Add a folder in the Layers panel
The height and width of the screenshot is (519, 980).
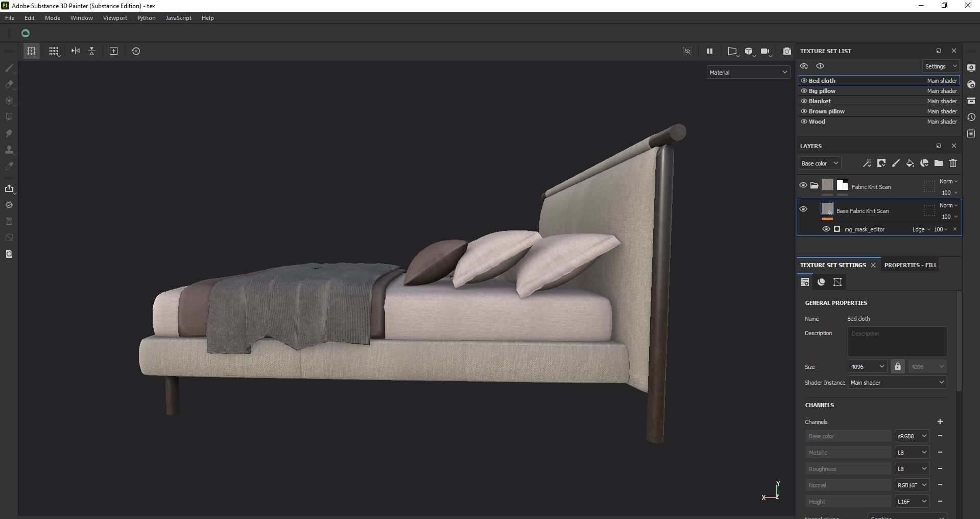[939, 163]
